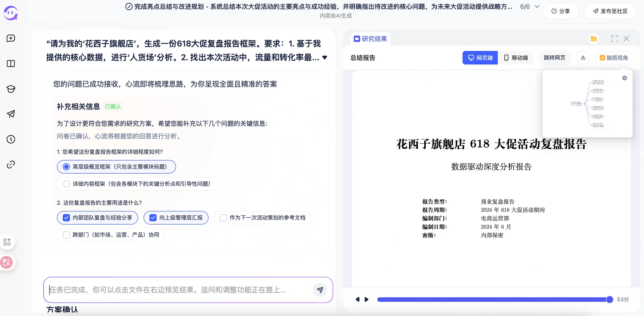Select the high-level overview framework option
This screenshot has width=644, height=316.
click(116, 167)
